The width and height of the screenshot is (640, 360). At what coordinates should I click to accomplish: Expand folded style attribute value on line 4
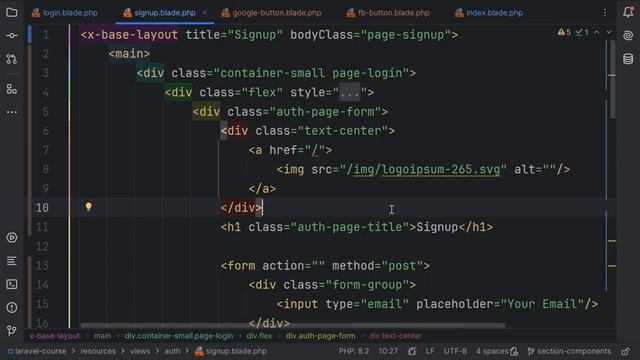pos(350,92)
